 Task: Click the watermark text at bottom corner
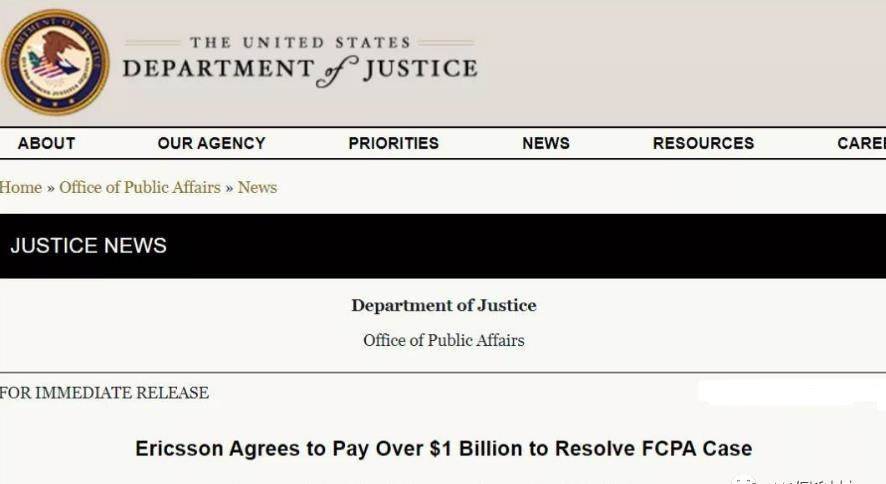[796, 480]
